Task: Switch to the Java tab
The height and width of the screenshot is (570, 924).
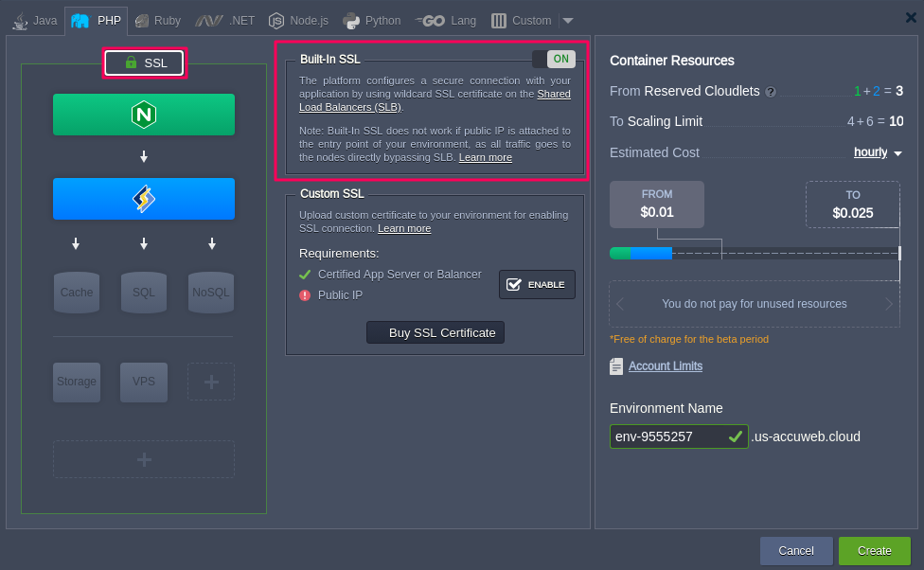Action: (x=35, y=21)
